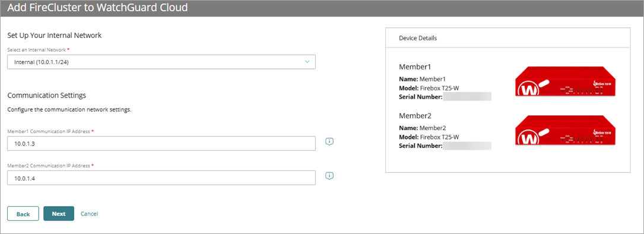Open the Select an Internal Network dropdown
This screenshot has width=644, height=234.
[161, 62]
